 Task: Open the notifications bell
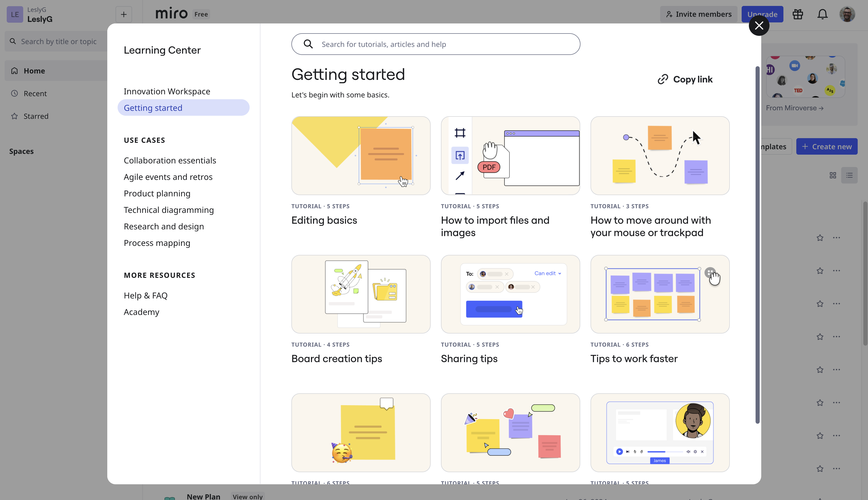pos(822,14)
